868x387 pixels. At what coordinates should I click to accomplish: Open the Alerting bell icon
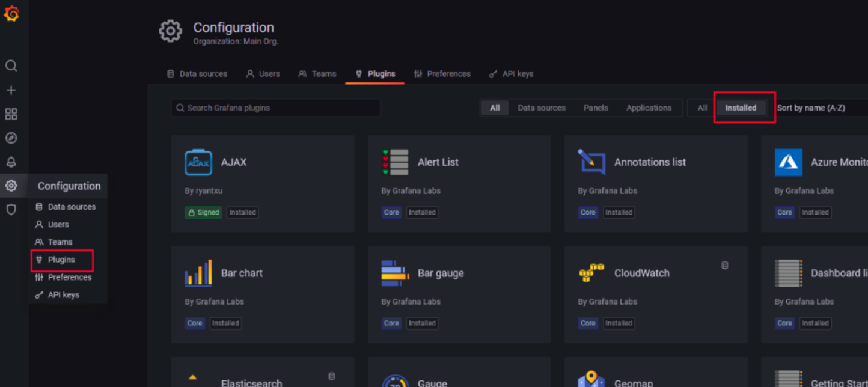point(11,162)
